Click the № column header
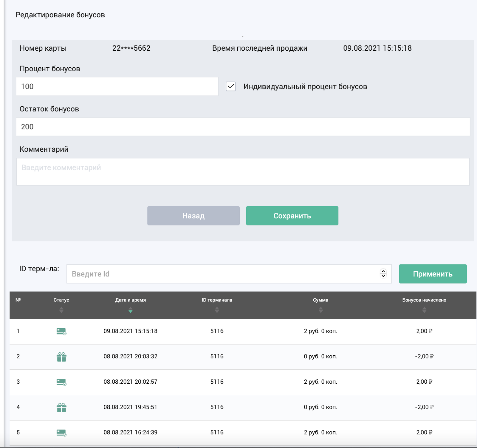This screenshot has width=477, height=448. (x=18, y=300)
